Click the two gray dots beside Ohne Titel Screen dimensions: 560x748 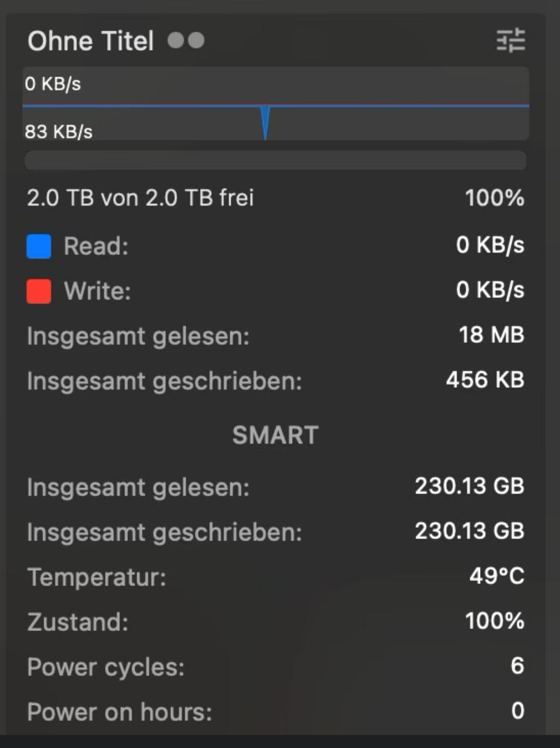[186, 40]
